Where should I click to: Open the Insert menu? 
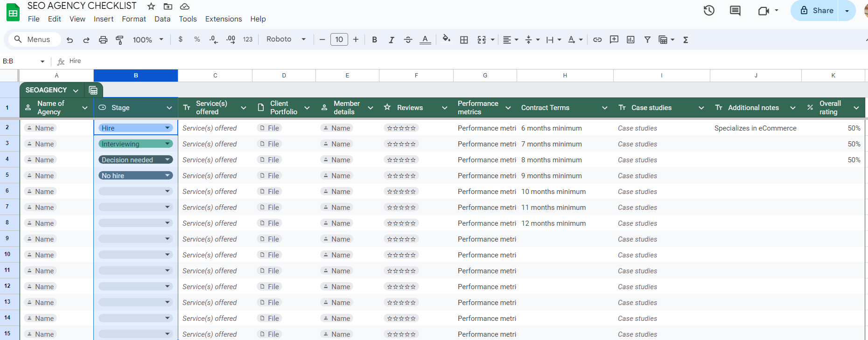(104, 19)
